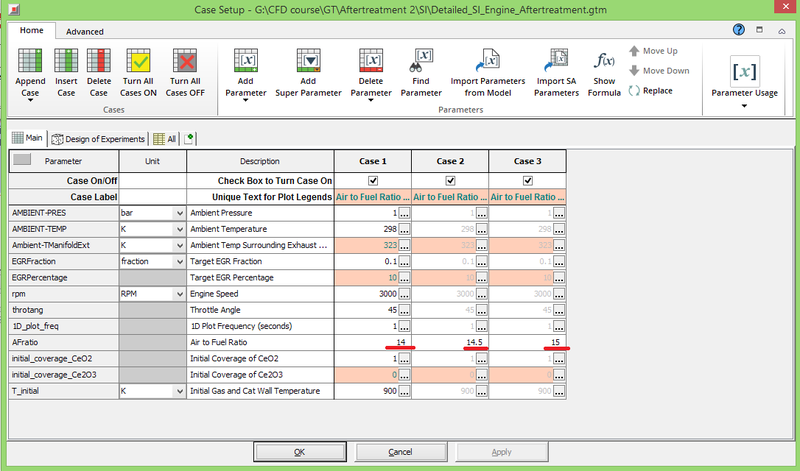Image resolution: width=800 pixels, height=471 pixels.
Task: Open the Find Parameter binoculars tool
Action: click(422, 63)
